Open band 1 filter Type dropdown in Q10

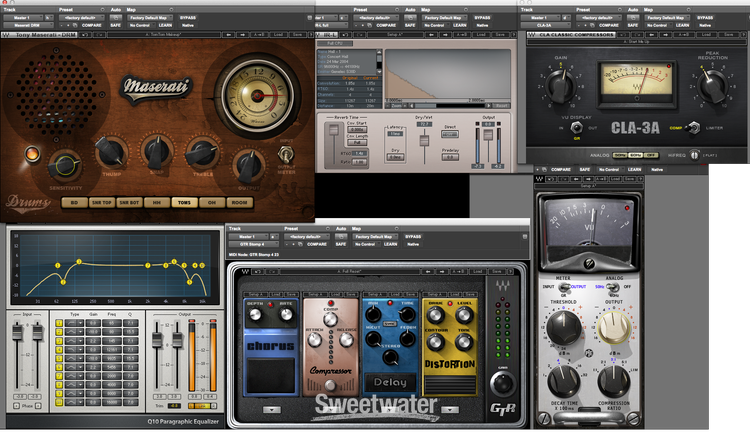tap(74, 323)
